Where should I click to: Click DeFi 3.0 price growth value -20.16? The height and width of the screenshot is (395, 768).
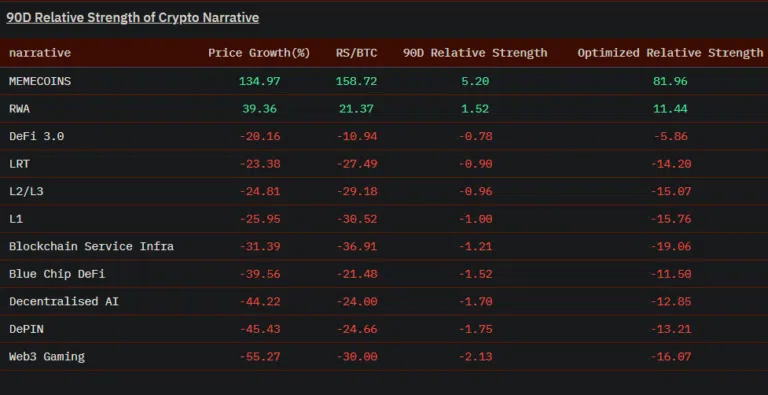(260, 136)
